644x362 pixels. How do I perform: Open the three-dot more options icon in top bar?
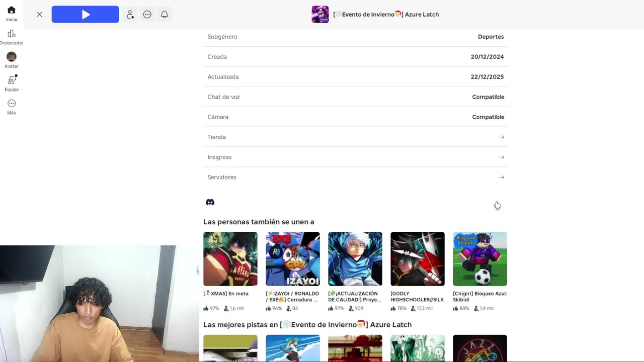point(147,15)
